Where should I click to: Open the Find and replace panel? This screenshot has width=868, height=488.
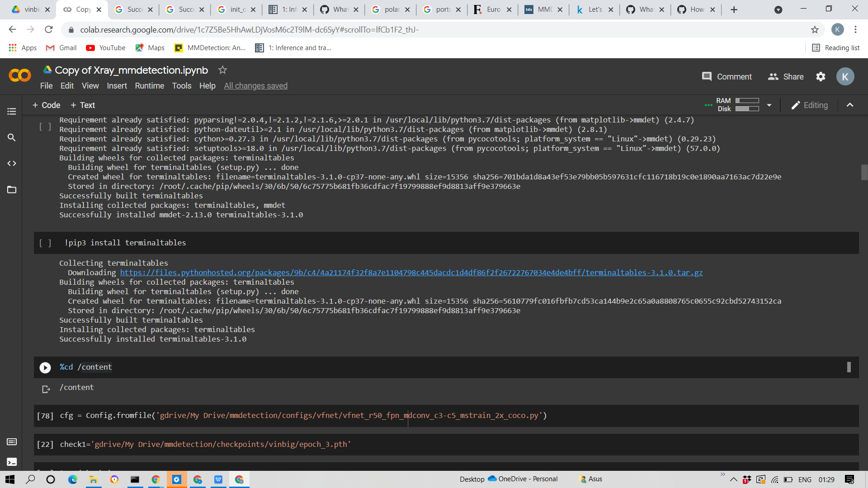(x=11, y=138)
